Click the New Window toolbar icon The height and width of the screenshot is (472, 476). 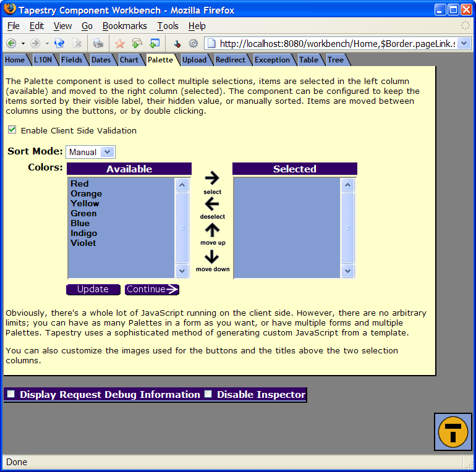(155, 43)
